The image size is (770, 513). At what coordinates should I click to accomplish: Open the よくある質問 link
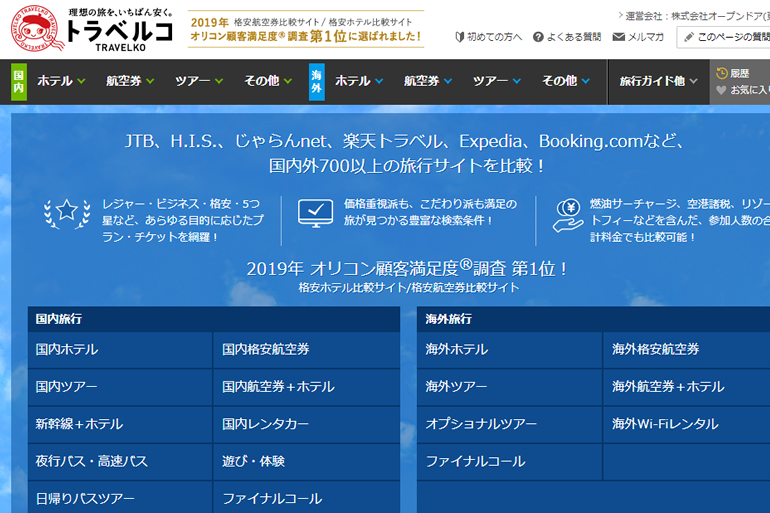[567, 37]
